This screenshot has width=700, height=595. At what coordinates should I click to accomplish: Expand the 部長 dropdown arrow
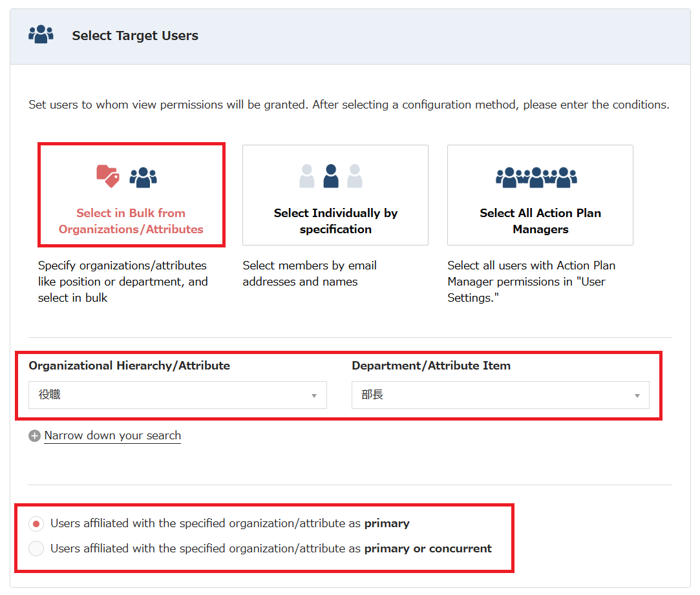point(637,395)
